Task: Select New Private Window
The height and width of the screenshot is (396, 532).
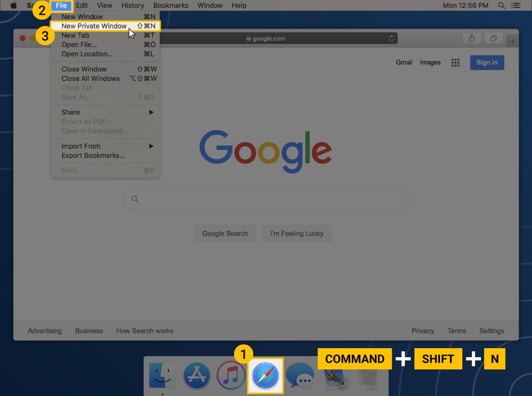Action: [105, 26]
